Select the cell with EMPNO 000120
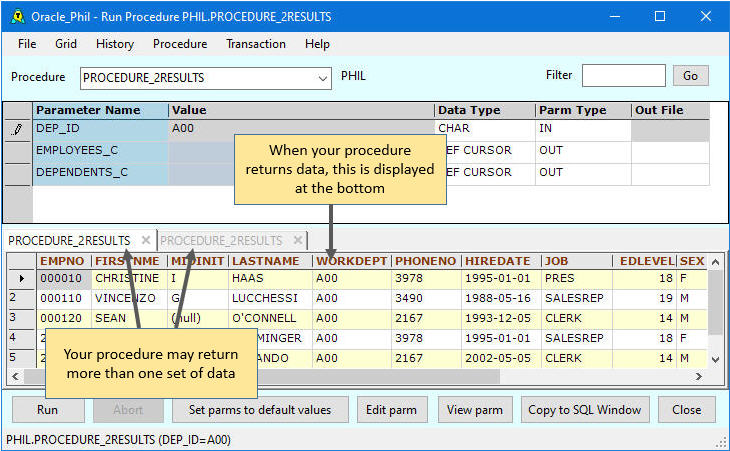This screenshot has height=451, width=730. [x=64, y=318]
